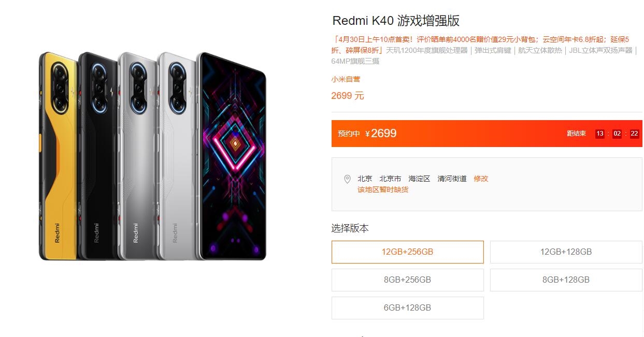644x337 pixels.
Task: Click the 距结束 countdown timer
Action: [x=603, y=134]
